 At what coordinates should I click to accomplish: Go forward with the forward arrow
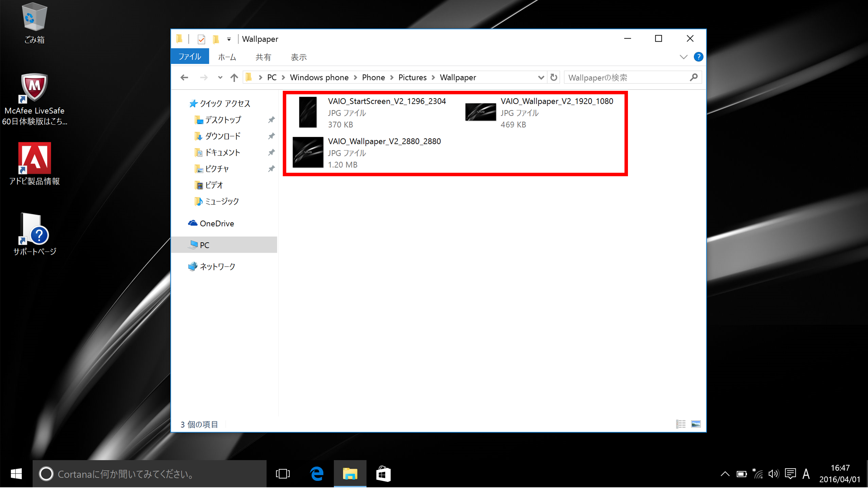tap(204, 78)
